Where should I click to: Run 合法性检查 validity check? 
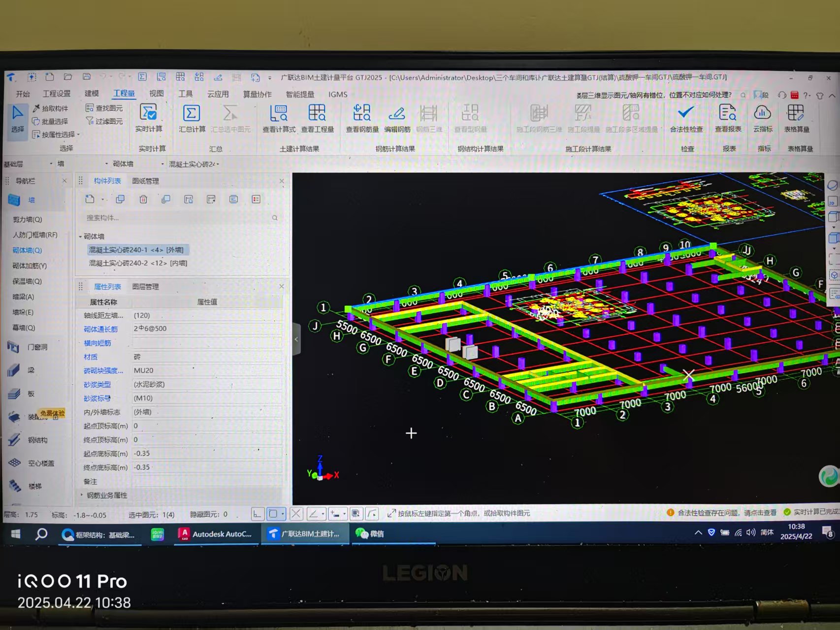686,119
